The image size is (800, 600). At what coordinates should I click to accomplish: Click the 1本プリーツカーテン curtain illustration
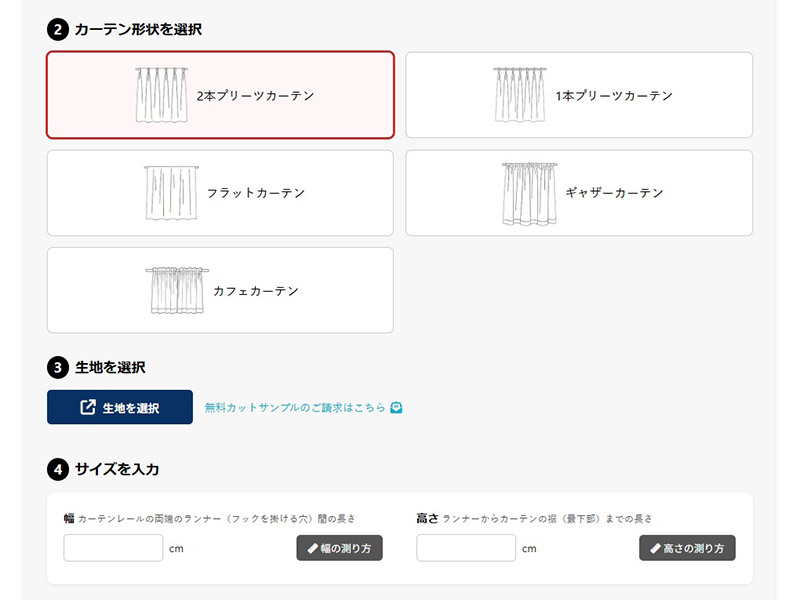[519, 95]
